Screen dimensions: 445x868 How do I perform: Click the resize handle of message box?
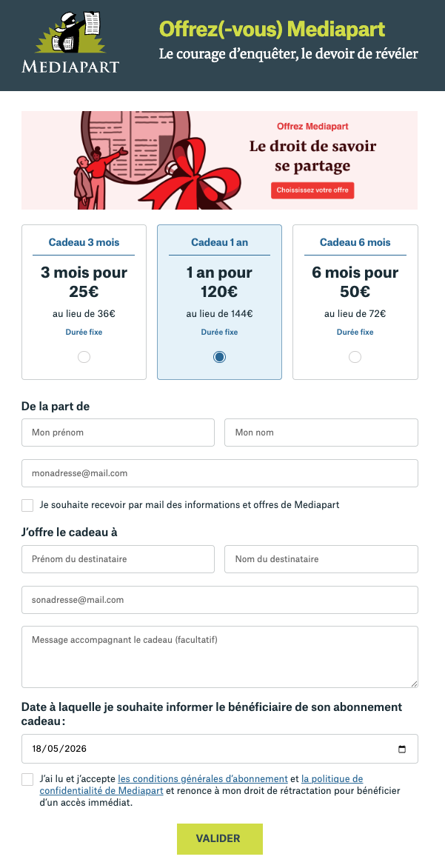(x=413, y=683)
